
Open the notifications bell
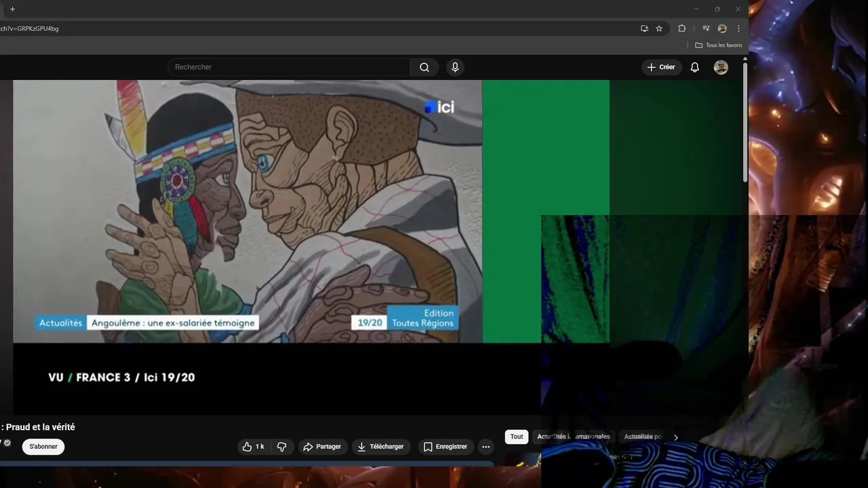click(694, 67)
